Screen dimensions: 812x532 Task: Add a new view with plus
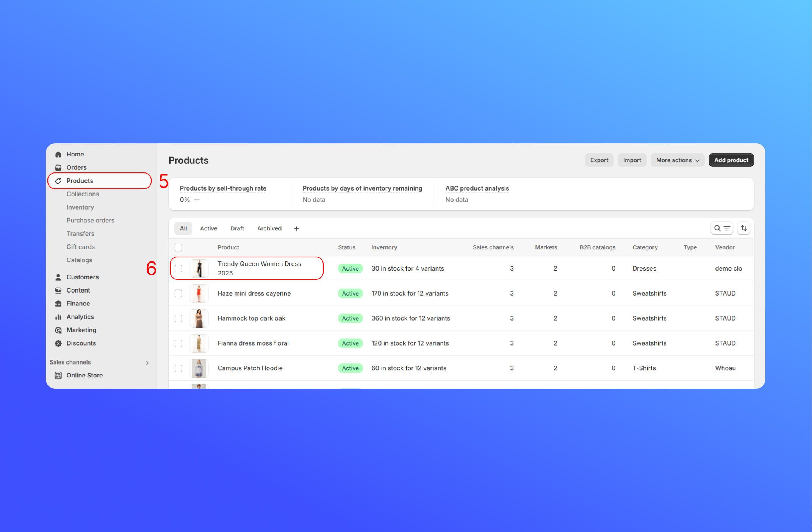[296, 228]
